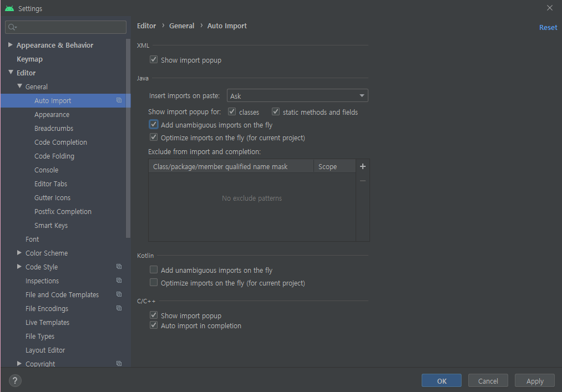The image size is (562, 392).
Task: Select Keymap in settings tree
Action: [x=29, y=59]
